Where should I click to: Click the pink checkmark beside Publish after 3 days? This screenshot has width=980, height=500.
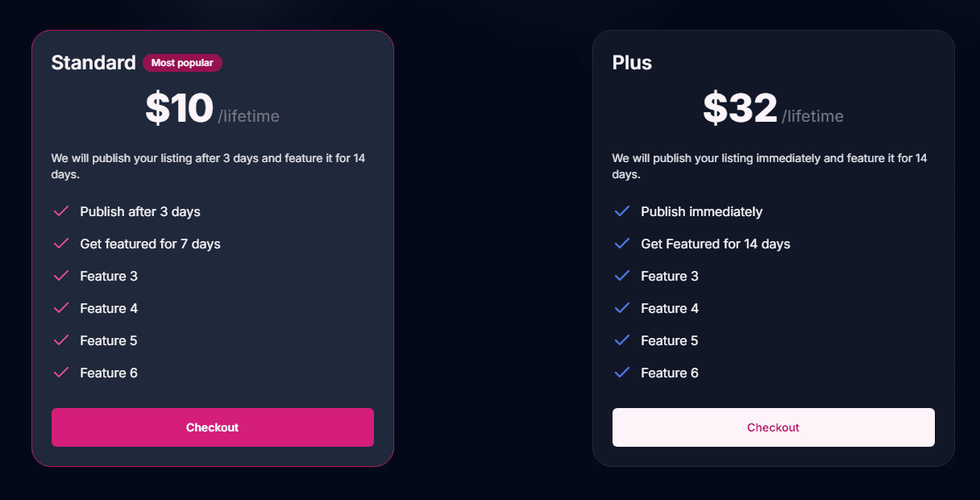coord(61,211)
